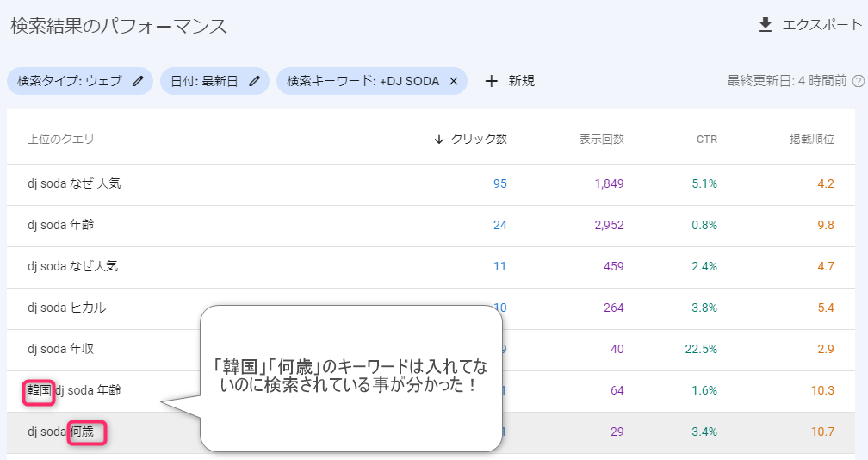This screenshot has height=460, width=868.
Task: Open help icon beside 最終更新日
Action: [858, 81]
